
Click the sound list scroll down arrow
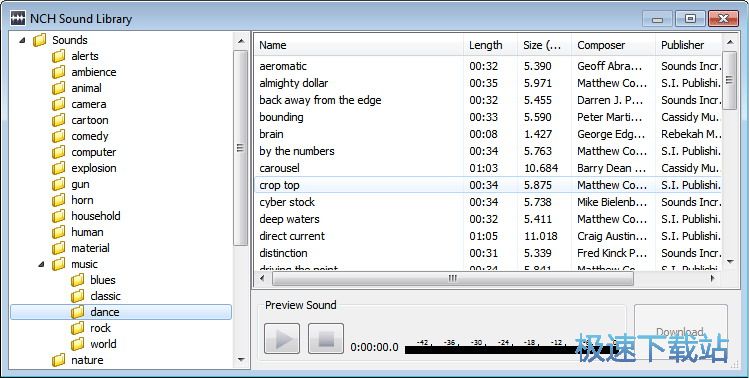(729, 261)
